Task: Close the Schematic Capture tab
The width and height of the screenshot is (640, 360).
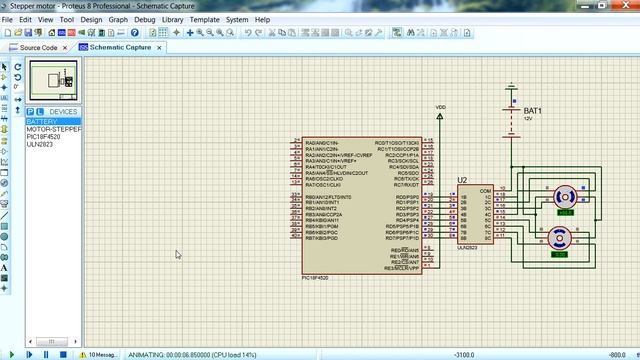Action: point(159,48)
